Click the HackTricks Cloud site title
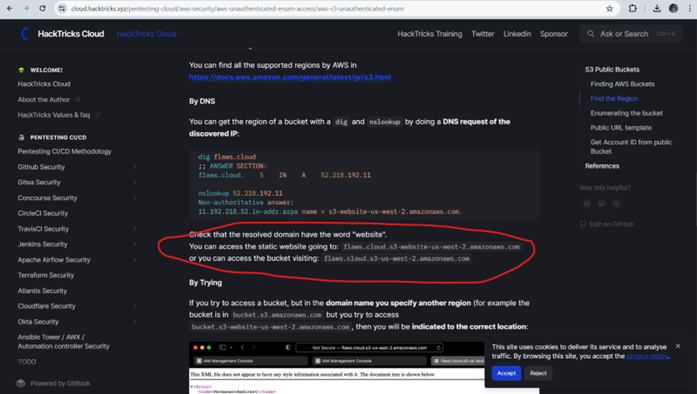697x394 pixels. (x=71, y=34)
